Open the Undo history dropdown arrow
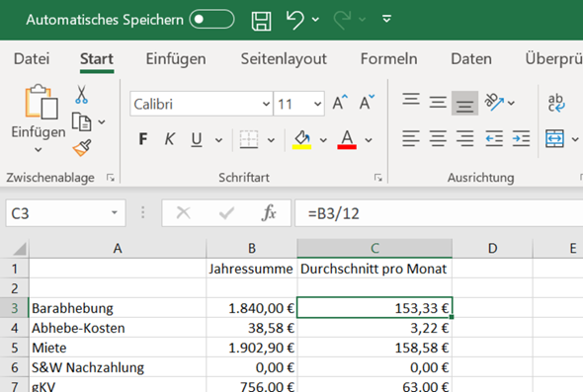This screenshot has height=392, width=583. (x=315, y=20)
